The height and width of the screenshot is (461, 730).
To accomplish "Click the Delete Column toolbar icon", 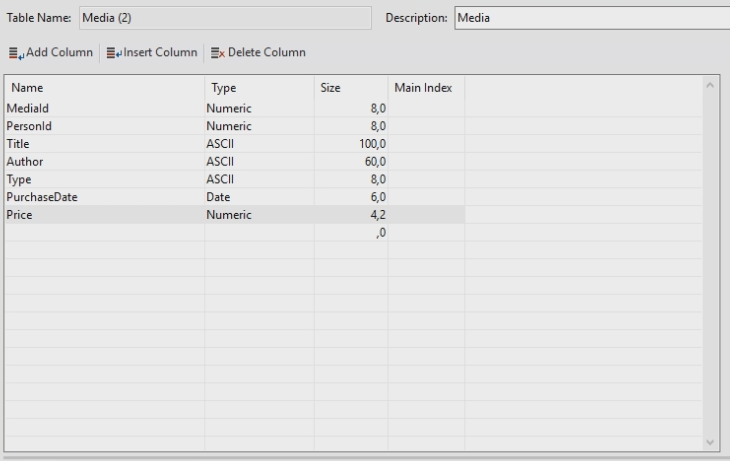I will point(218,52).
